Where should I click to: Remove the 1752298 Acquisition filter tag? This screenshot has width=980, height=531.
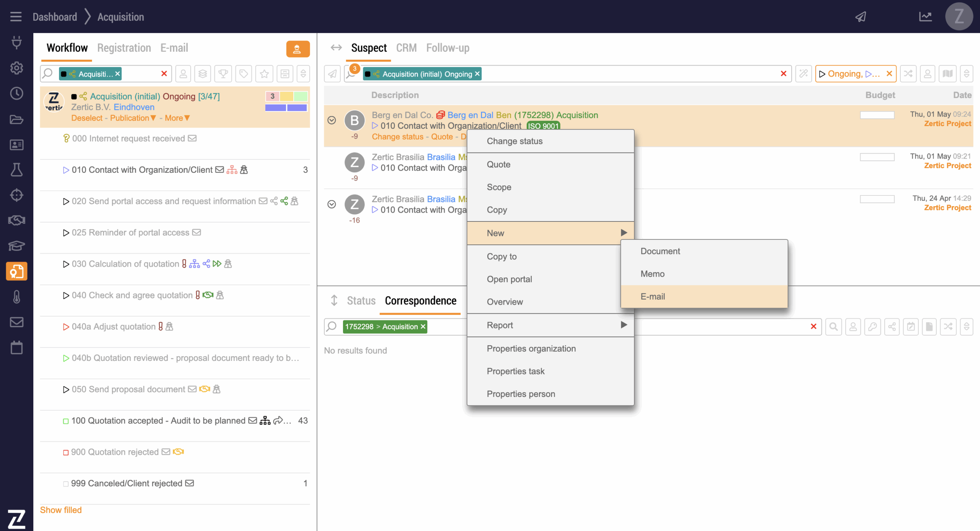click(423, 326)
